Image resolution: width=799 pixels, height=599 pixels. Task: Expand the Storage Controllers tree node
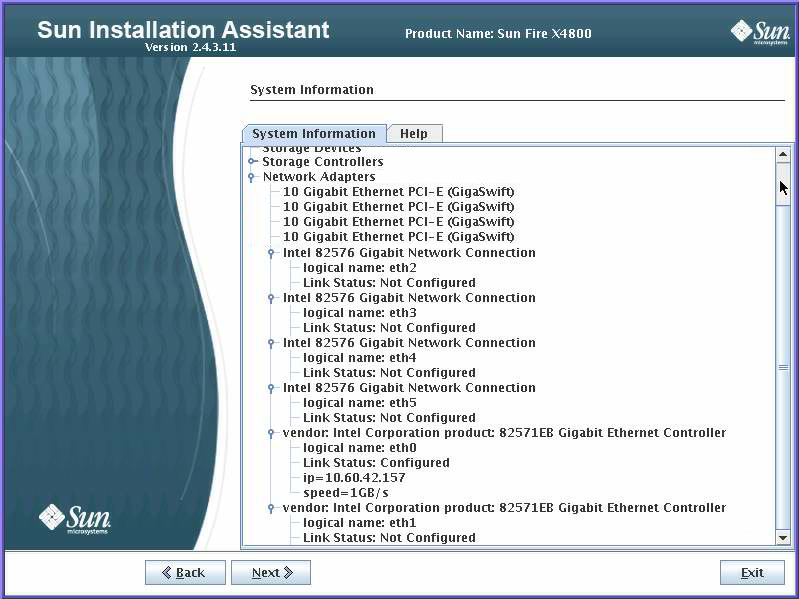252,161
